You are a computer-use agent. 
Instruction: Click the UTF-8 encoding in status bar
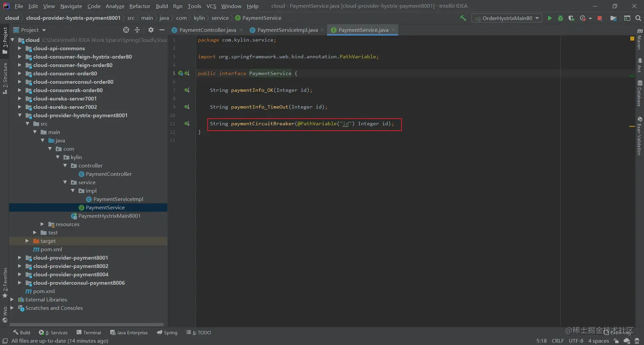576,341
